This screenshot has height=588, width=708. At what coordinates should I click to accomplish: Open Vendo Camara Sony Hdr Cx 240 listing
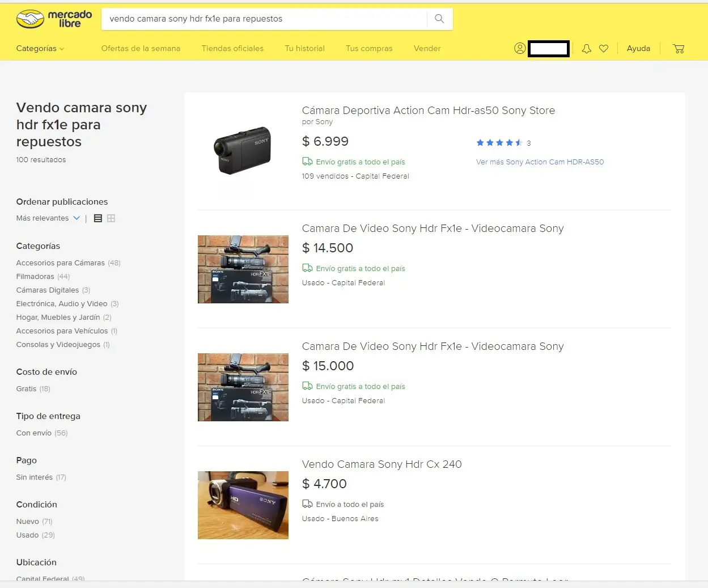coord(381,464)
